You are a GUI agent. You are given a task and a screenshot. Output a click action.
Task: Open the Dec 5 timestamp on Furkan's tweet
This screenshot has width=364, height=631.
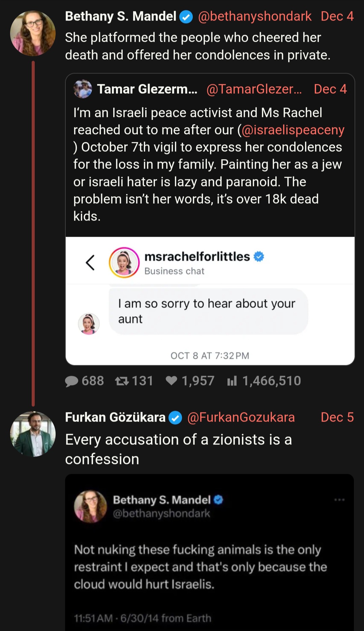coord(337,418)
